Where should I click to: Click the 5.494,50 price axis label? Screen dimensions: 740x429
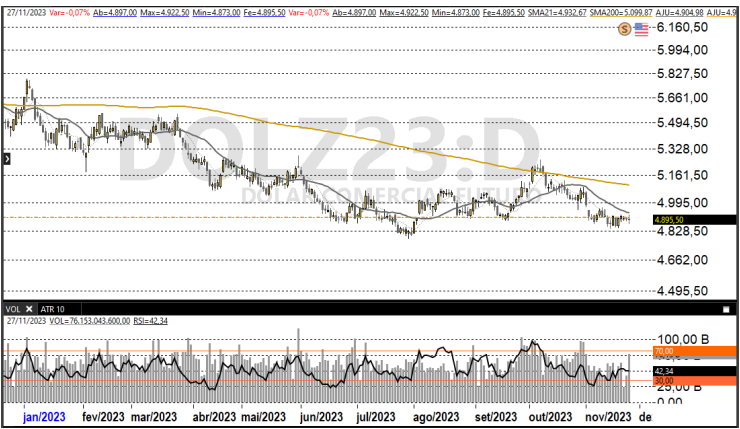click(682, 123)
